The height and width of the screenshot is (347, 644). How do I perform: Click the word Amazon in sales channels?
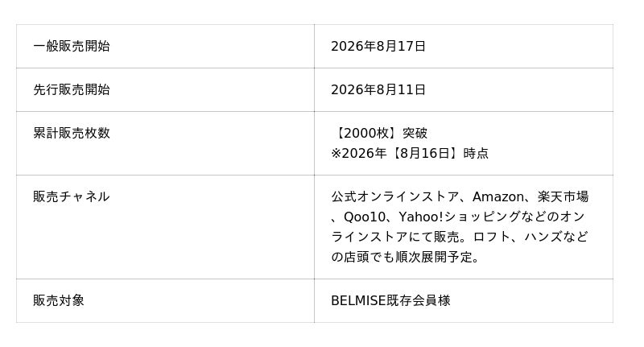tap(498, 196)
